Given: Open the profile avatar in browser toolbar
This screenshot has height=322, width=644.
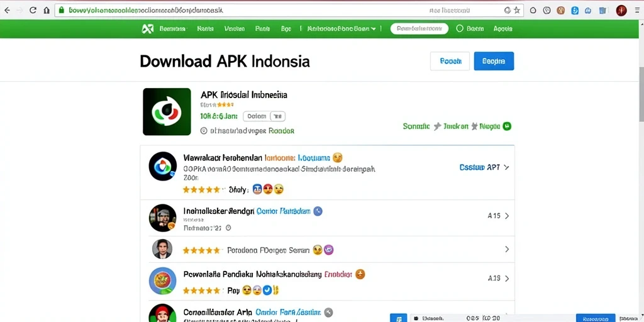Looking at the screenshot, I should (x=621, y=10).
